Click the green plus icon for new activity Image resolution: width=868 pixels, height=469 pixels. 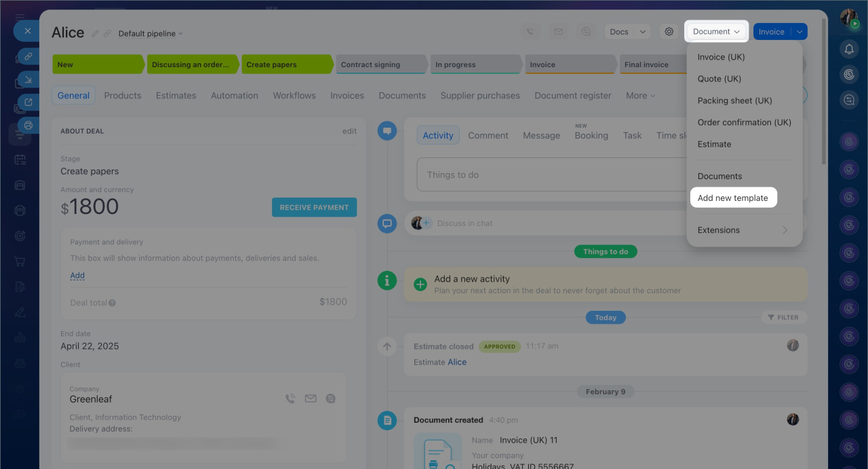[x=420, y=284]
